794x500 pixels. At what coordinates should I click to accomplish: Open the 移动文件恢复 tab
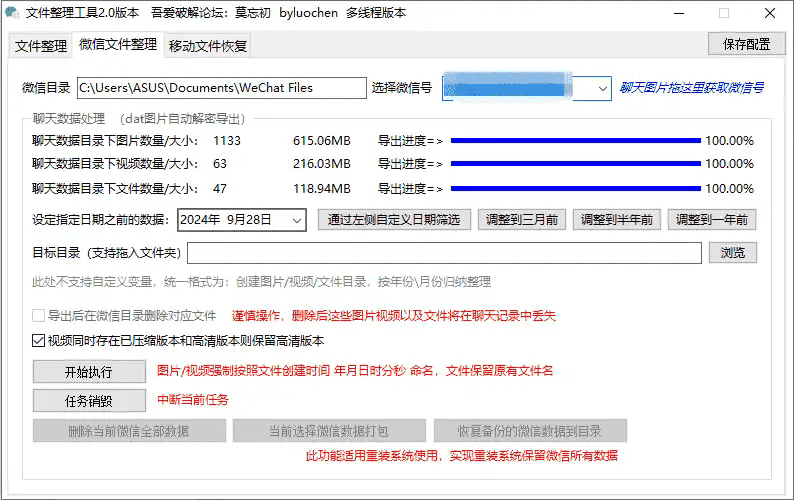208,46
